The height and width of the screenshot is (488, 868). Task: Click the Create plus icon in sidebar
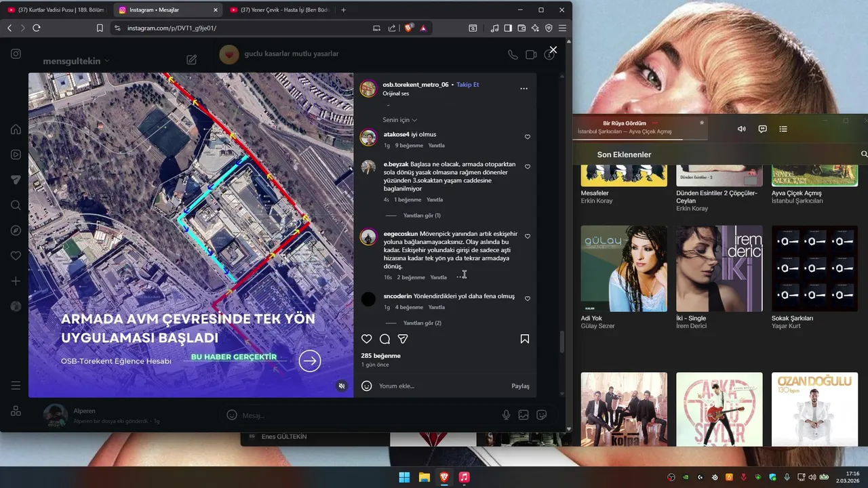[x=16, y=281]
